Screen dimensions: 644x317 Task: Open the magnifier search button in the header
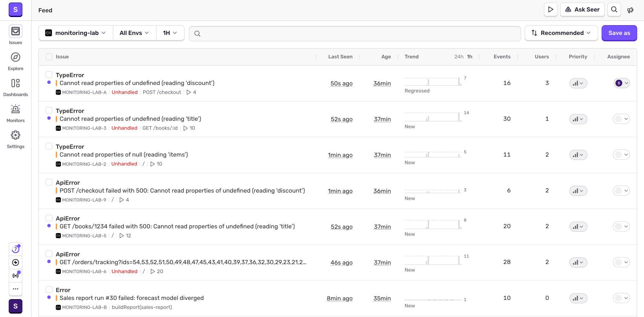pos(614,9)
